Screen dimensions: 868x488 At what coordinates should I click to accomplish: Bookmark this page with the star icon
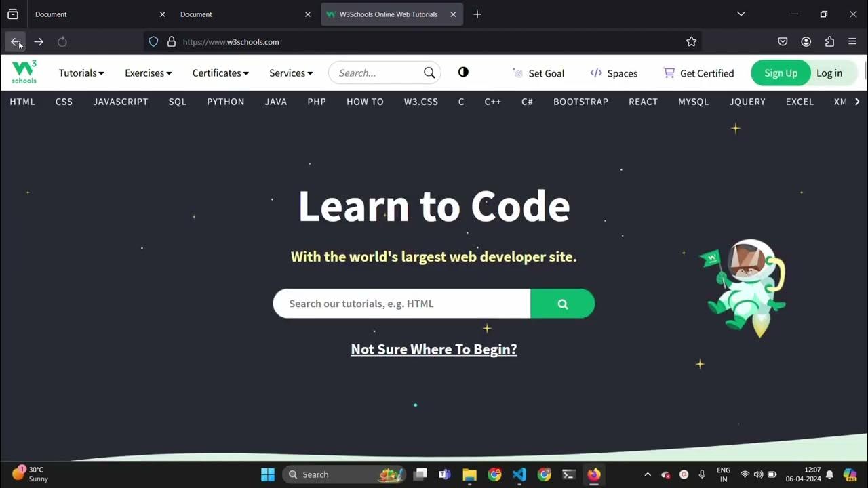[691, 42]
